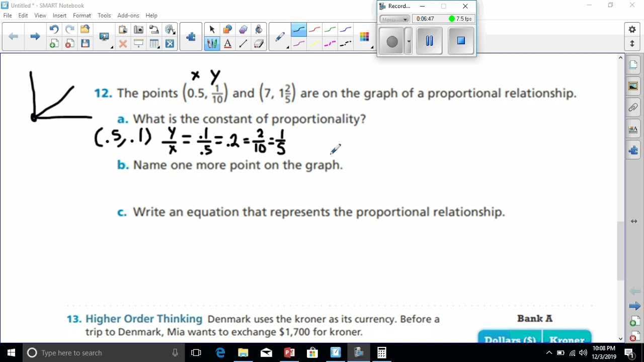644x362 pixels.
Task: Select the Pens tool
Action: pos(212,44)
